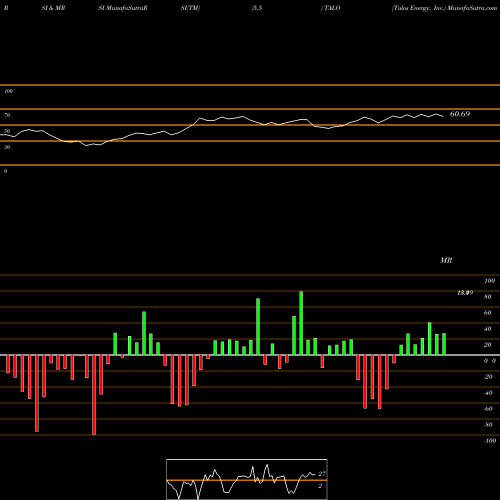Image resolution: width=500 pixels, height=500 pixels.
Task: Click the value 27 in the mini chart
Action: pyautogui.click(x=322, y=474)
